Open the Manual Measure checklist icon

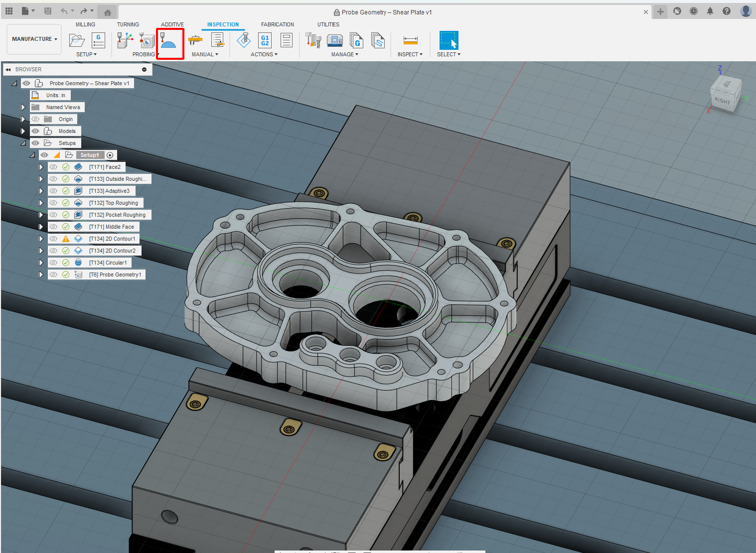(x=218, y=40)
